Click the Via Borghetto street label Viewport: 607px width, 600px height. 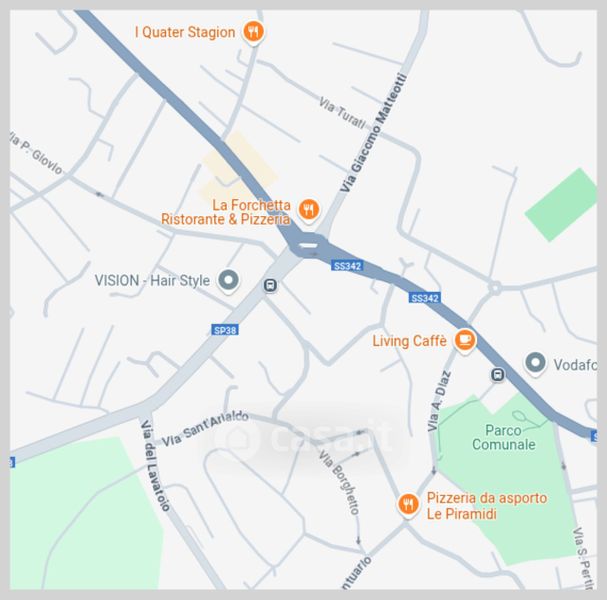(x=339, y=482)
